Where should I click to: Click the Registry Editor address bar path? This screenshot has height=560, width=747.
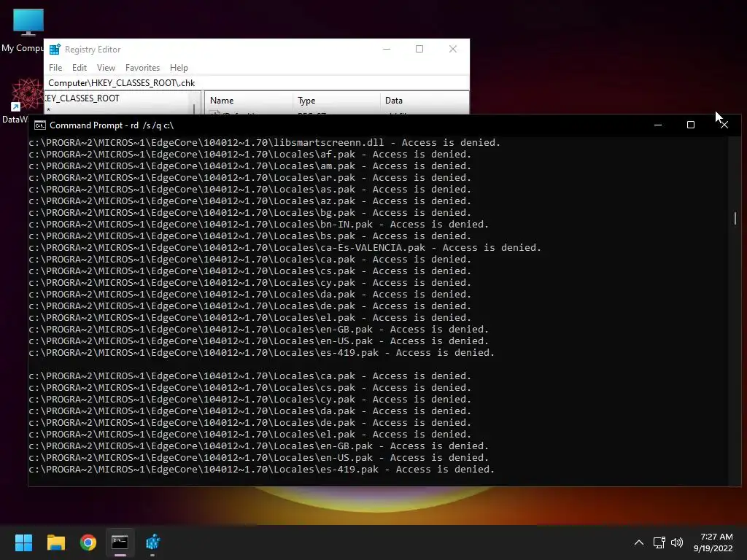point(256,83)
